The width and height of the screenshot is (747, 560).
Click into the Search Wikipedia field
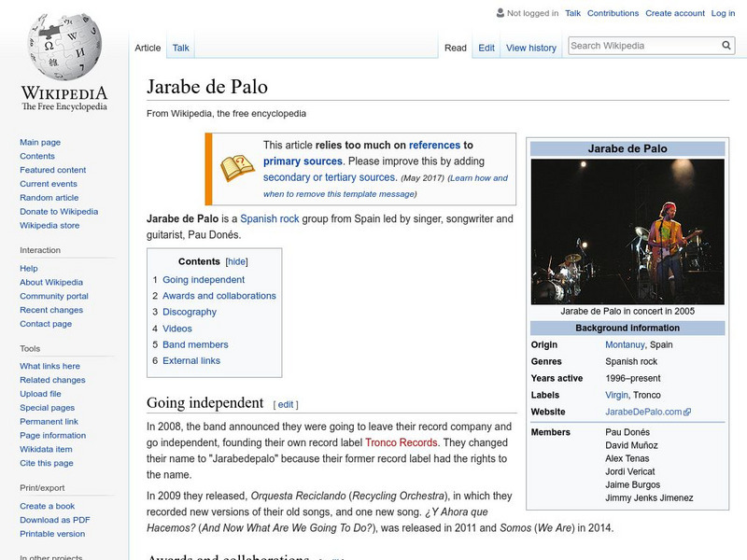pos(642,46)
